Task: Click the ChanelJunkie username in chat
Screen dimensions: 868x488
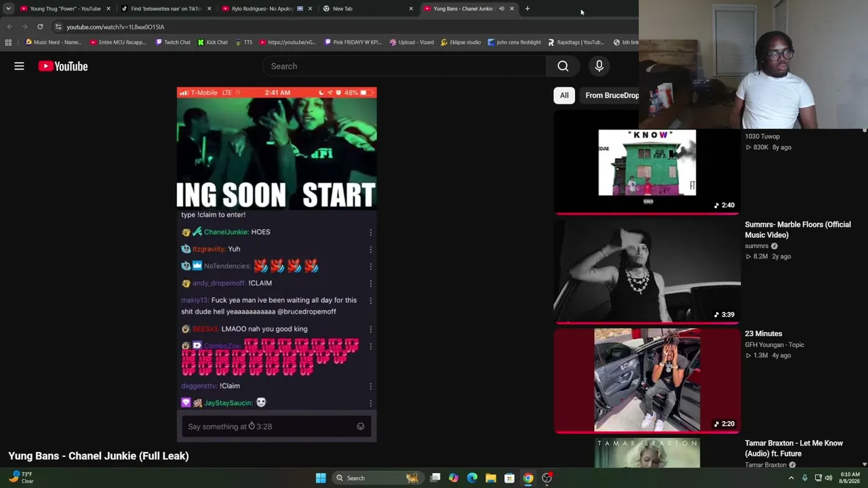Action: click(226, 232)
